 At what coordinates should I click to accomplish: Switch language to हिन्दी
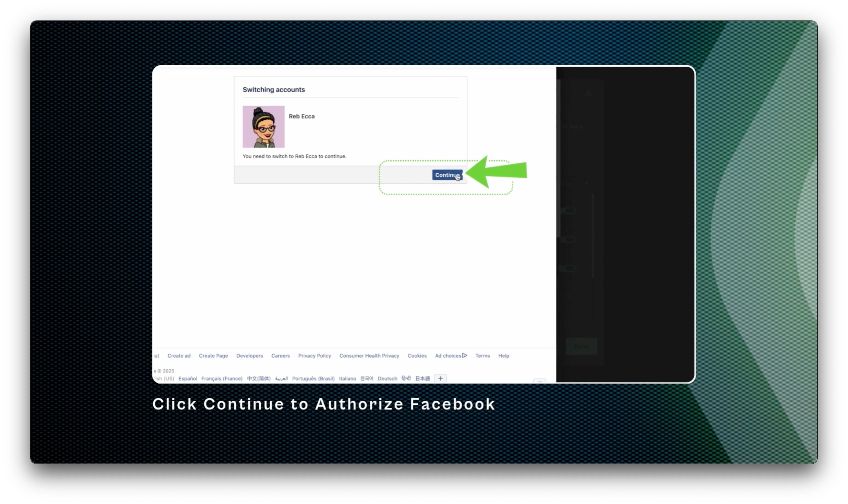tap(406, 378)
